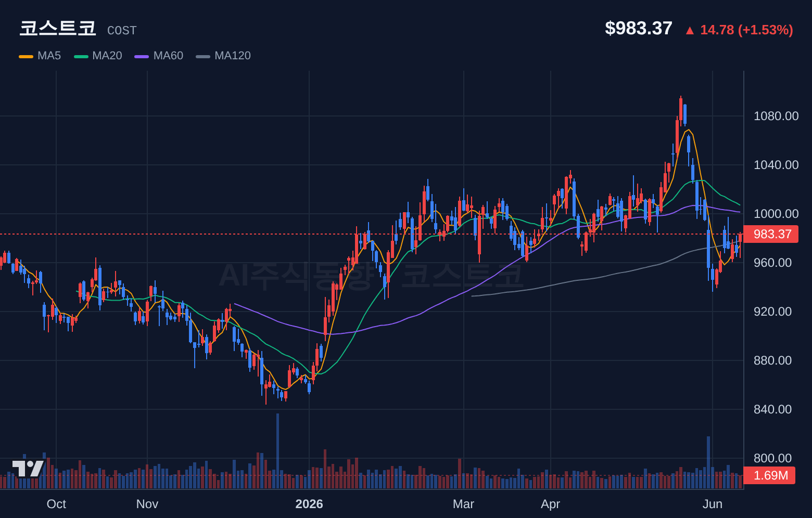The image size is (812, 518).
Task: Click the red 1.69M volume tag
Action: tap(769, 475)
